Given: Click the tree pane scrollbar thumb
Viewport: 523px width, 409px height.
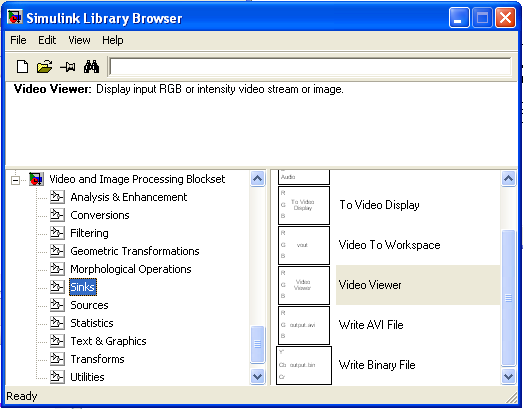Looking at the screenshot, I should coord(257,344).
